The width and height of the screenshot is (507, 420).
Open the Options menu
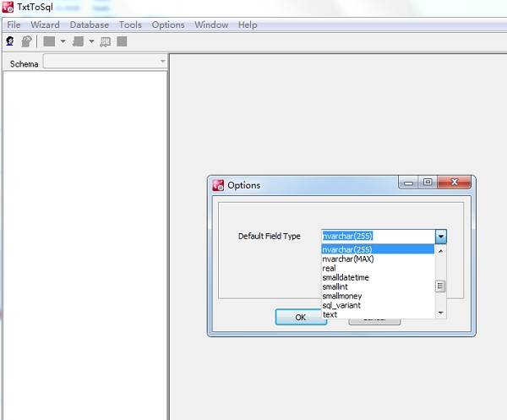(x=168, y=25)
